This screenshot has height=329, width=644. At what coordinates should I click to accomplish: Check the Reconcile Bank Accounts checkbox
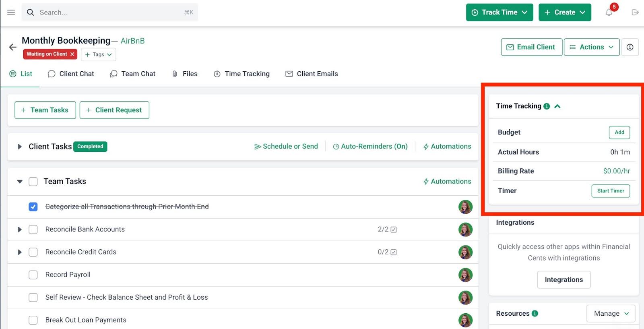click(x=33, y=230)
